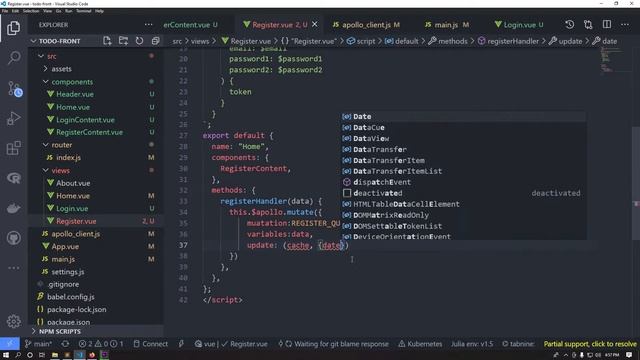Create a new file in TODO-FRONT
640x360 pixels.
[x=107, y=41]
